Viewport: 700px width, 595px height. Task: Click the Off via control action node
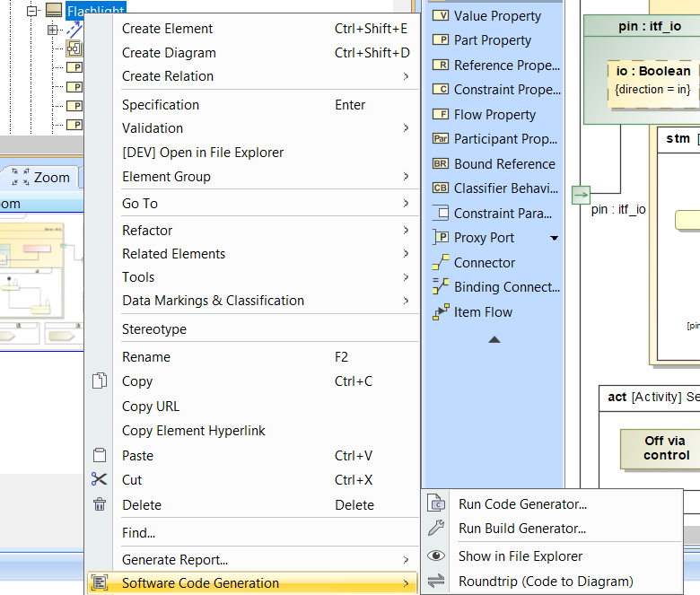click(665, 448)
